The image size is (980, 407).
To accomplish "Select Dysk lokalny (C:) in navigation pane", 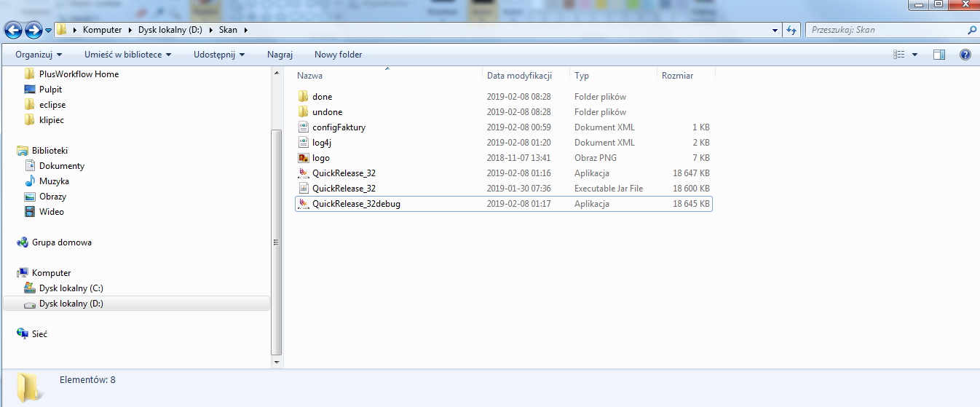I will tap(71, 288).
